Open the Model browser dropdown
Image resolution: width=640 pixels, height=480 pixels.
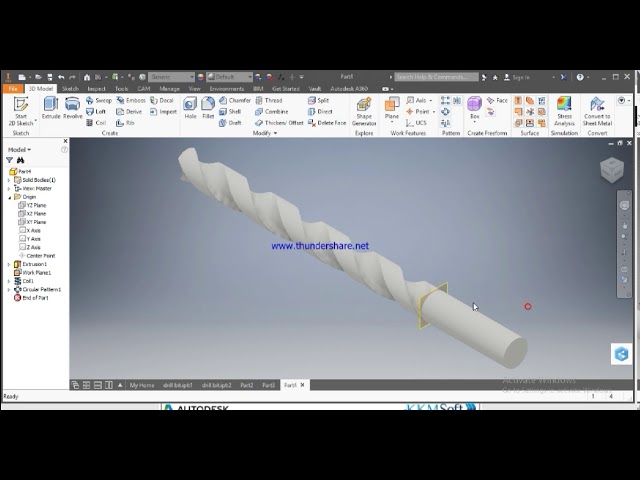pyautogui.click(x=20, y=150)
